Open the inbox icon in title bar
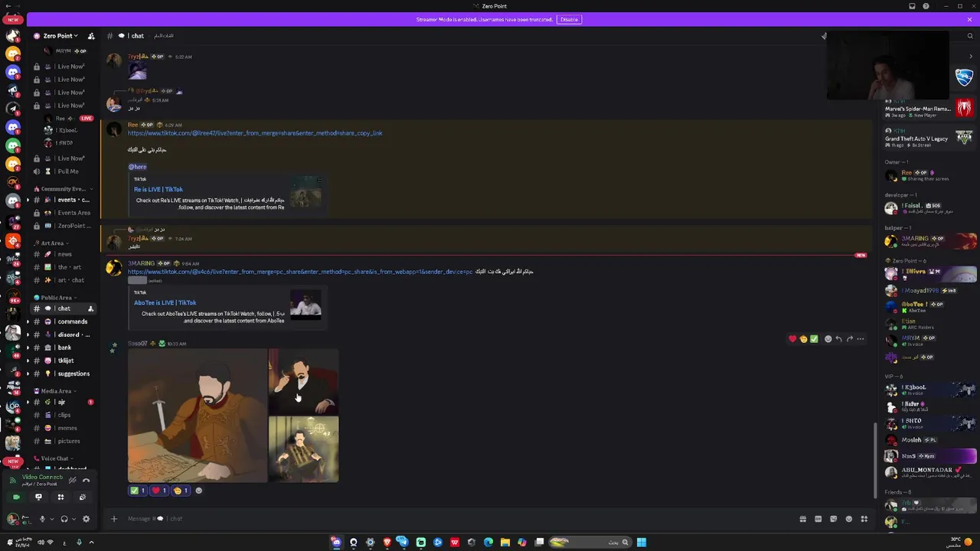 coord(912,6)
